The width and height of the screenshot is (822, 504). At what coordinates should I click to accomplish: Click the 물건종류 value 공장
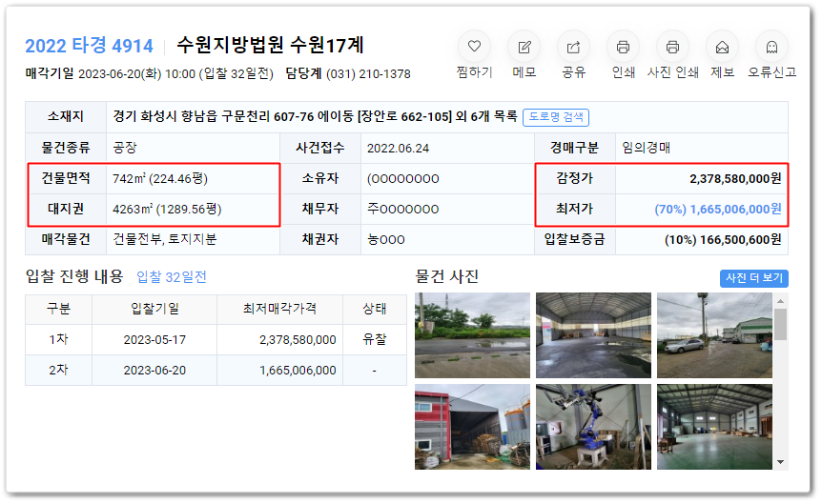pyautogui.click(x=125, y=148)
